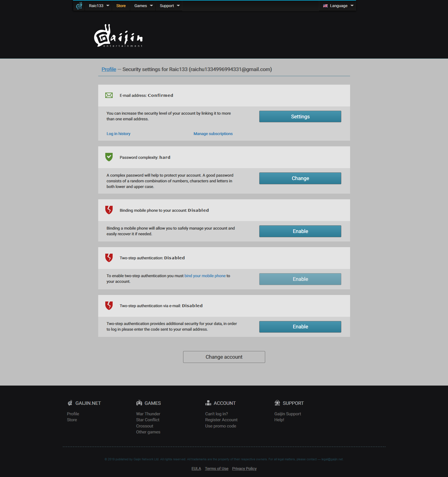The image size is (448, 477).
Task: Open the EULA link
Action: tap(196, 469)
